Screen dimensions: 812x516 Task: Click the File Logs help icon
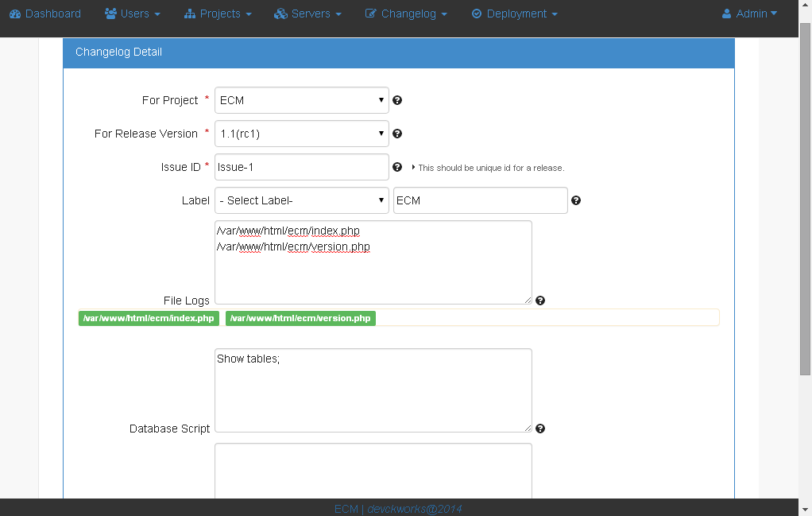tap(540, 300)
